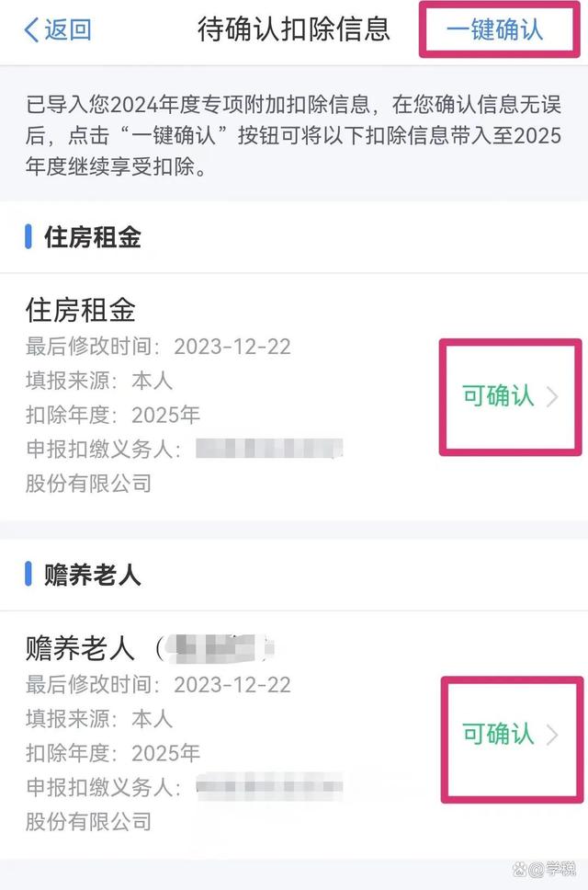This screenshot has height=890, width=588.
Task: Select the 赡养老人 section header
Action: 93,575
